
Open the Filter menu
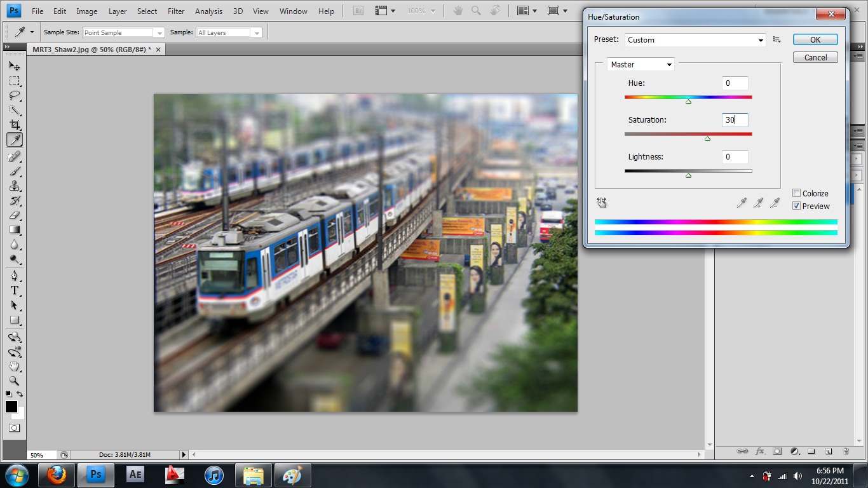[x=176, y=11]
